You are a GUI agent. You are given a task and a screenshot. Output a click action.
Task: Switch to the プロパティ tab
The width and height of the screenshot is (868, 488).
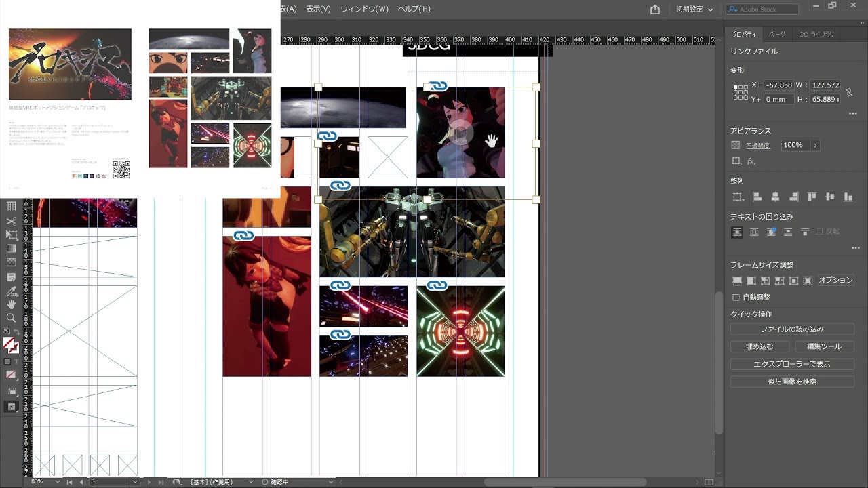coord(743,34)
